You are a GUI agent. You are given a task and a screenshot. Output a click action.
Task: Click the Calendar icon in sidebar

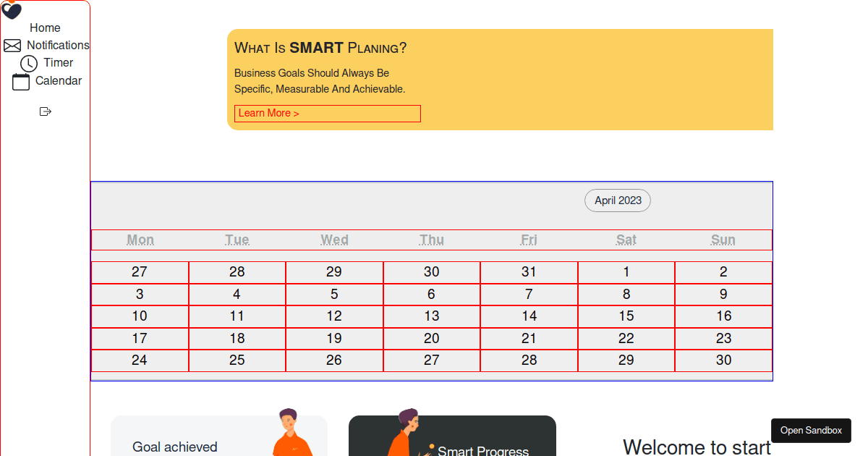coord(21,82)
